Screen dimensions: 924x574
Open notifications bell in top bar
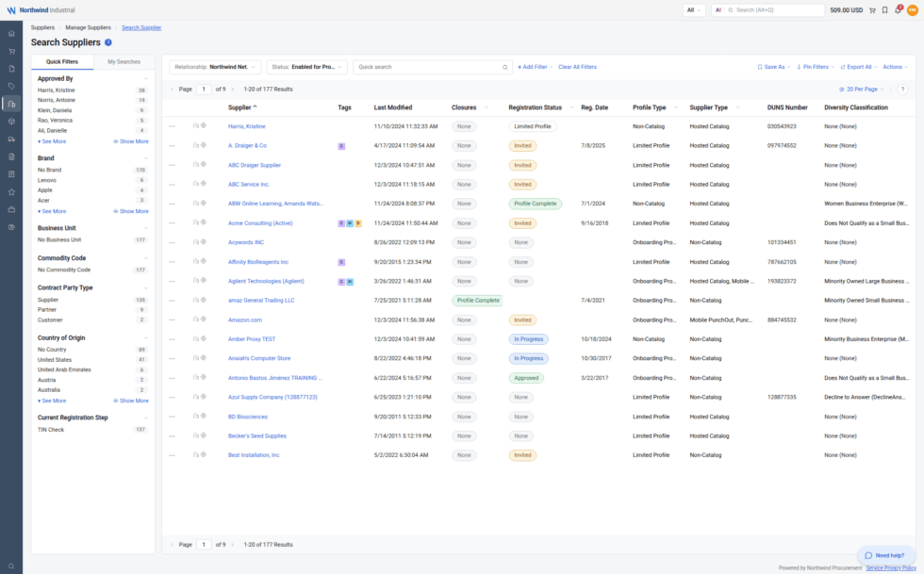click(x=898, y=10)
